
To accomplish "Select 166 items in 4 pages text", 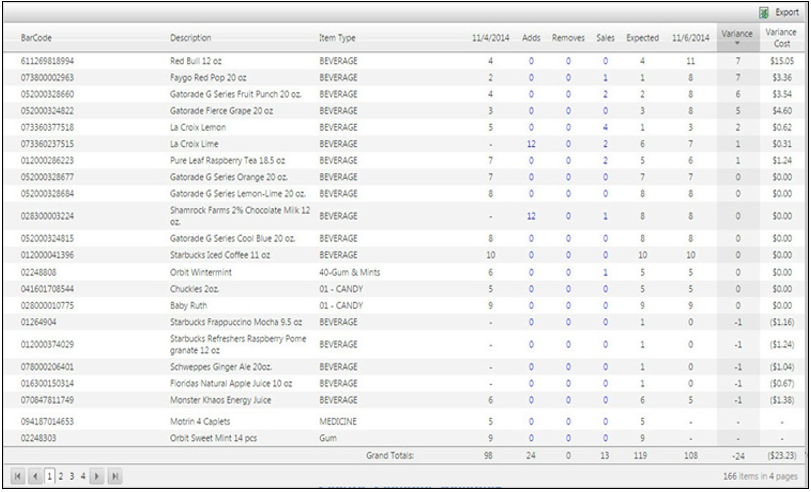I will pyautogui.click(x=760, y=476).
